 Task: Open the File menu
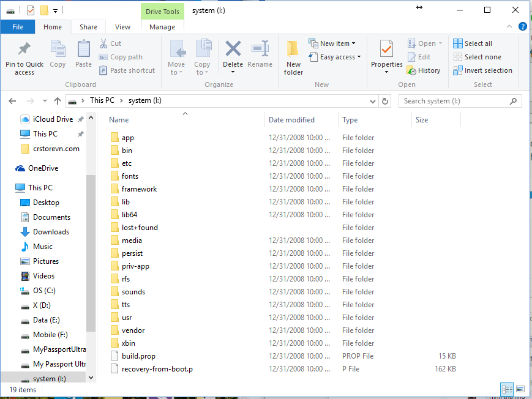point(18,27)
